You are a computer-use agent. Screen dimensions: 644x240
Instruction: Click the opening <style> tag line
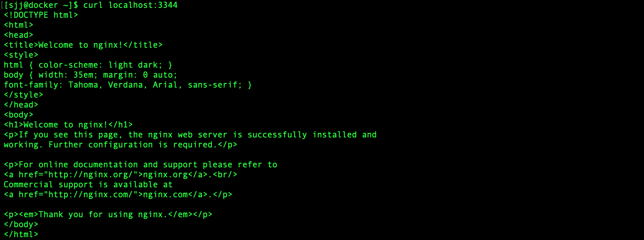(21, 55)
